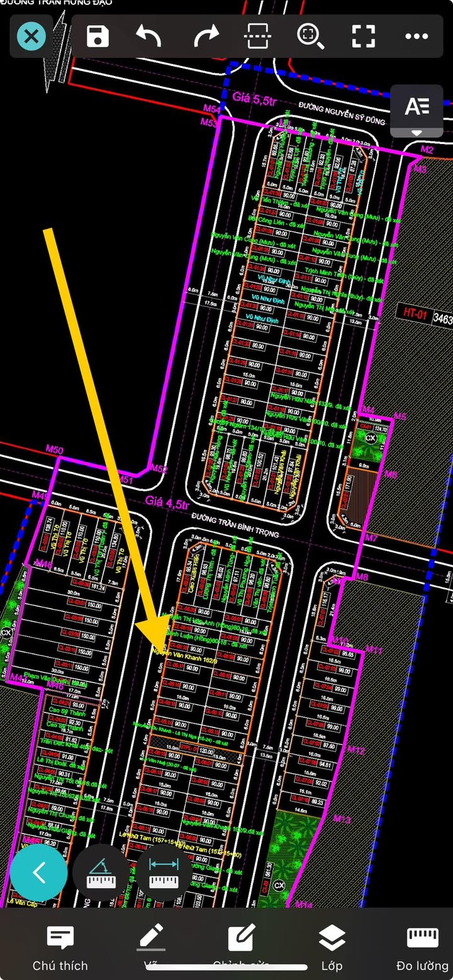Undo the last action
Image resolution: width=453 pixels, height=980 pixels.
click(149, 36)
